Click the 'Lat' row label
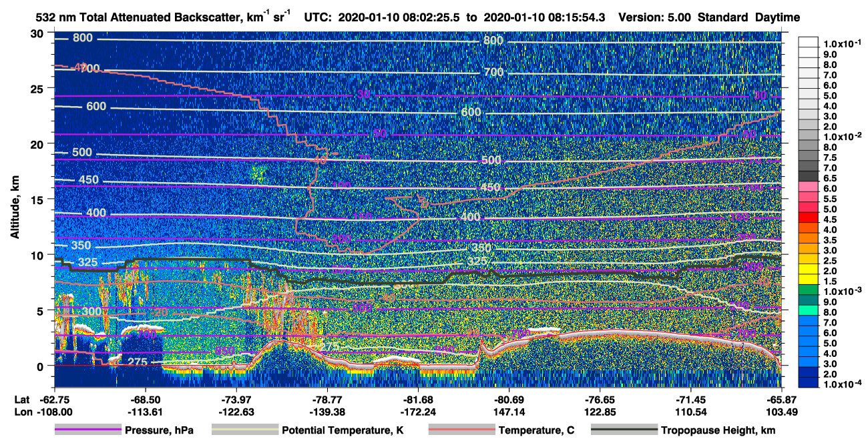The image size is (868, 445). (21, 399)
